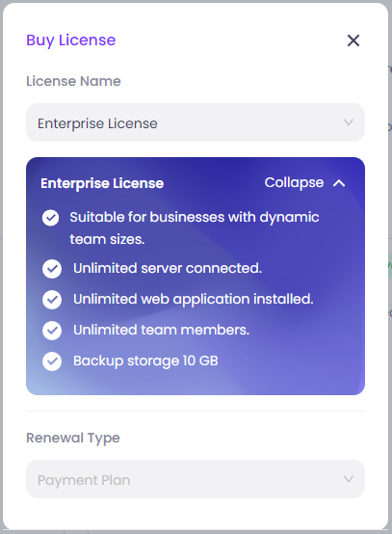Close the Buy License dialog

(353, 40)
